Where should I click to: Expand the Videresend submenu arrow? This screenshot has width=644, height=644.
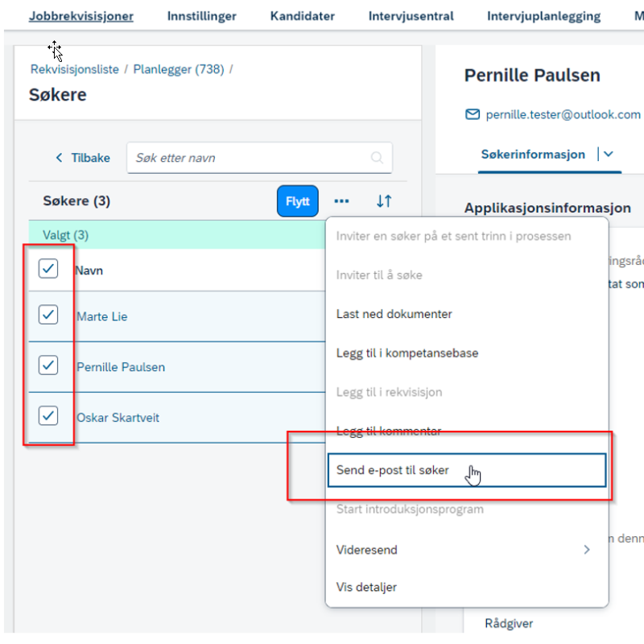pyautogui.click(x=587, y=550)
